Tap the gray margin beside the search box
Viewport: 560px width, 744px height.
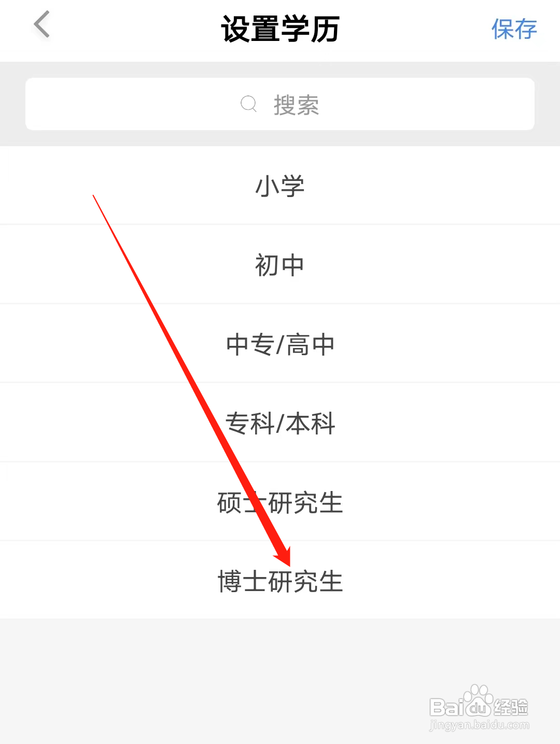(12, 104)
